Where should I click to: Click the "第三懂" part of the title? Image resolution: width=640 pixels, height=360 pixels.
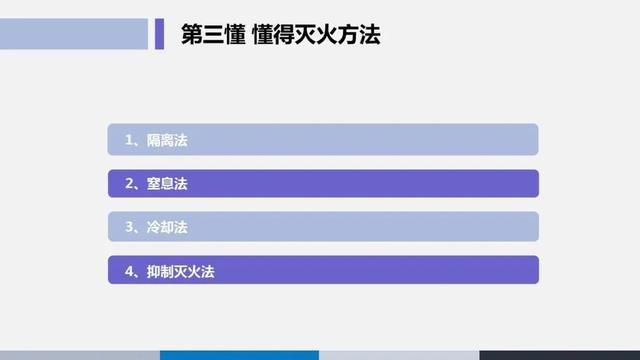pos(213,34)
